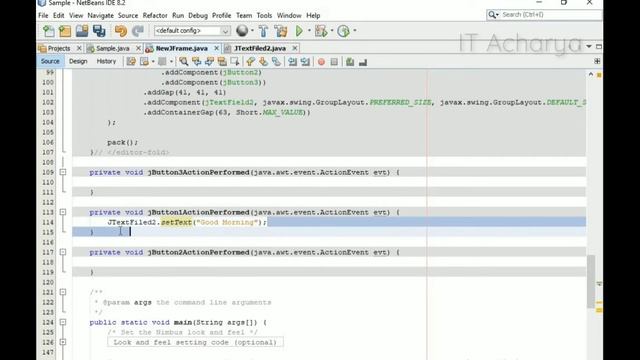
Task: Close the Projects tab
Action: point(79,48)
